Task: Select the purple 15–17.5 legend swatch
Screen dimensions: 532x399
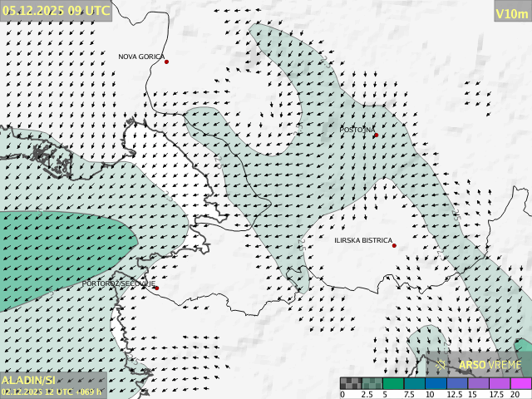Action: pyautogui.click(x=478, y=383)
